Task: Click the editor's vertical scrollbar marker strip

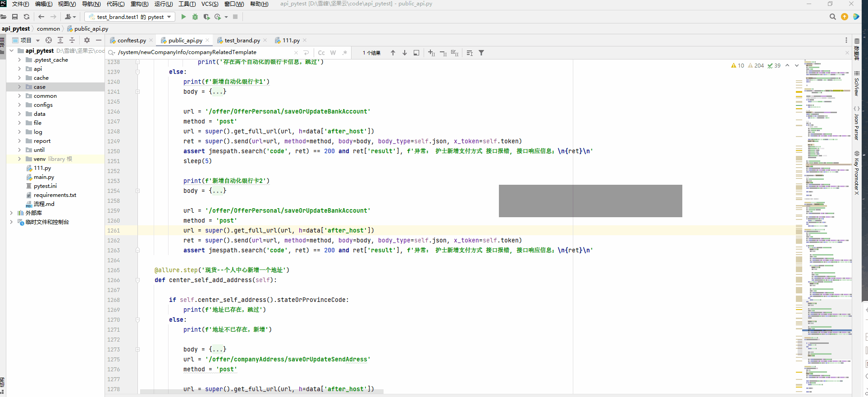Action: point(799,225)
